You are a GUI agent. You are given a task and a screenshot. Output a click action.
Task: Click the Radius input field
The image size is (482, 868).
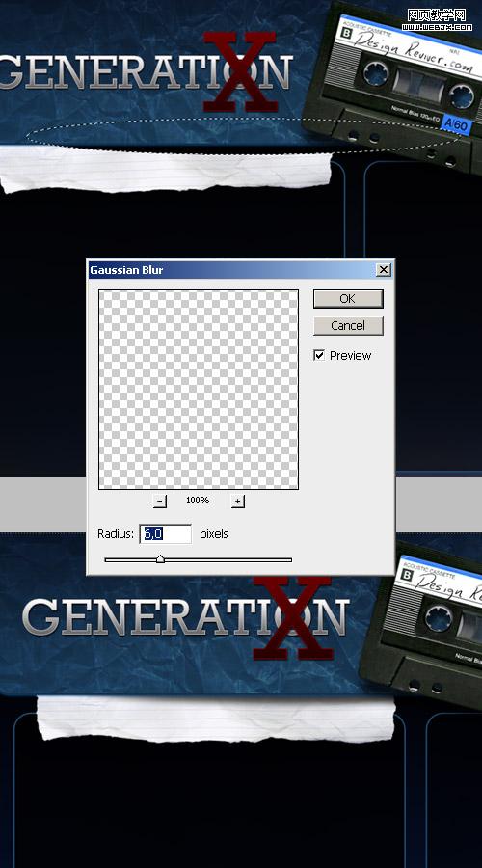click(166, 533)
